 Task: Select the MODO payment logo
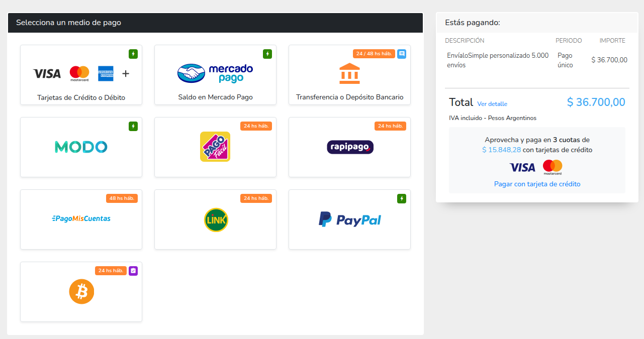point(81,147)
